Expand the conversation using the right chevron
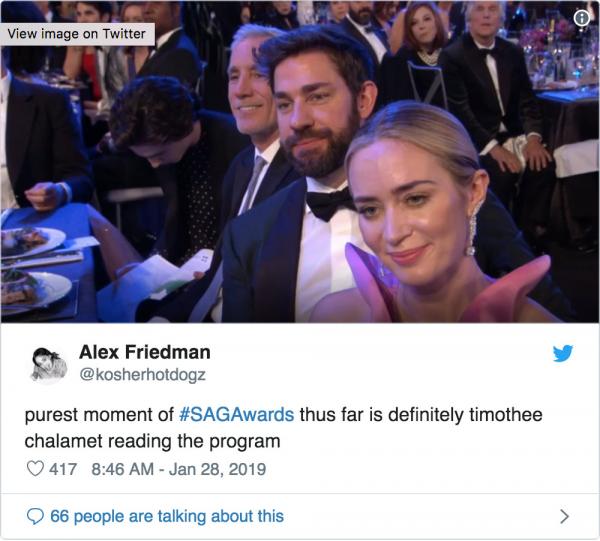The height and width of the screenshot is (541, 600). click(564, 517)
